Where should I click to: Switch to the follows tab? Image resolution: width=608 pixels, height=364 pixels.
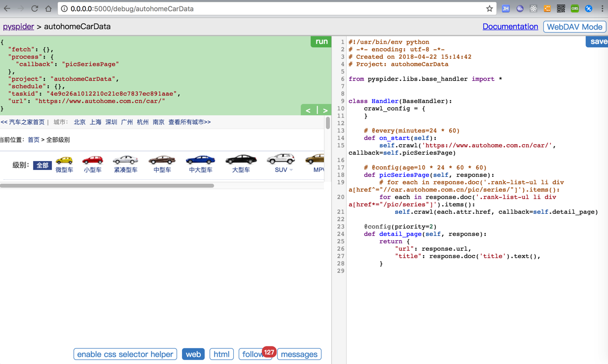252,354
